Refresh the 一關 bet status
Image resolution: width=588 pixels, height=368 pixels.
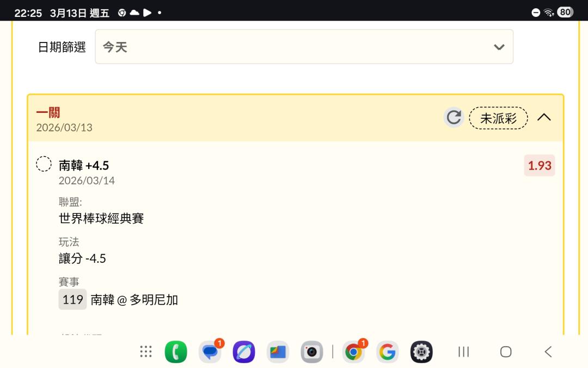[x=454, y=118]
